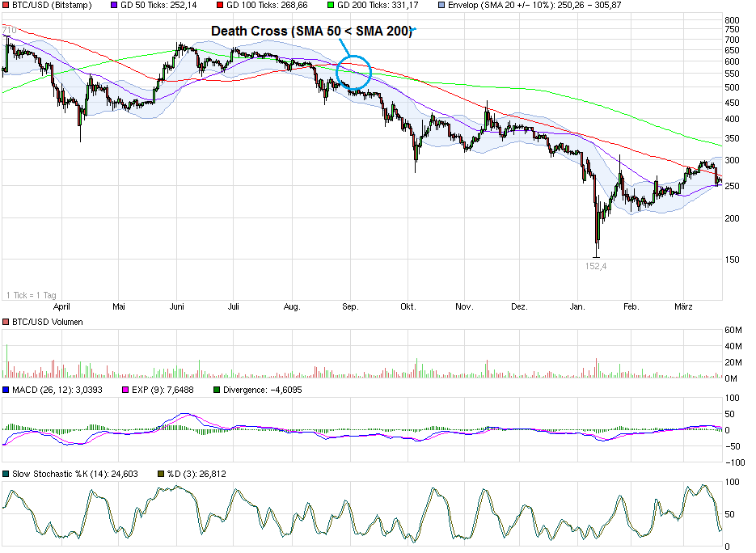Click the 'Death Cross (SMA 50 < SMA 200)' annotation text
Screen dimensions: 756x553
[x=312, y=32]
